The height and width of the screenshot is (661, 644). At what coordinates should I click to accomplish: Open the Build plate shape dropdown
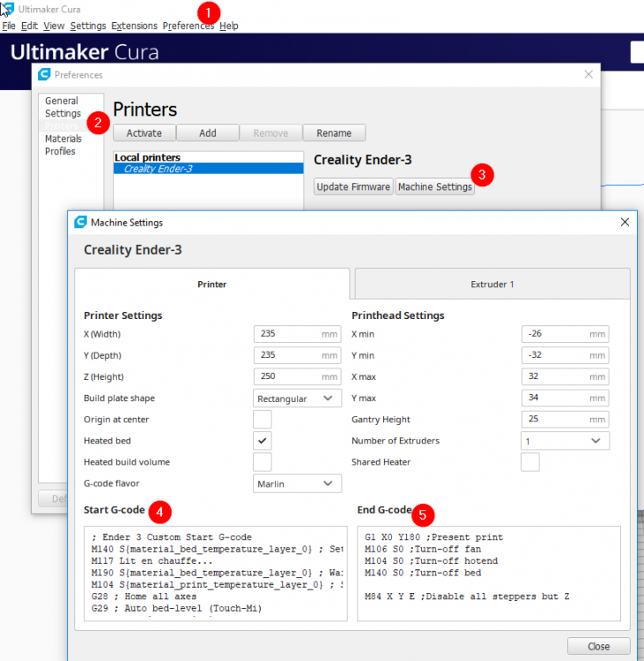297,398
